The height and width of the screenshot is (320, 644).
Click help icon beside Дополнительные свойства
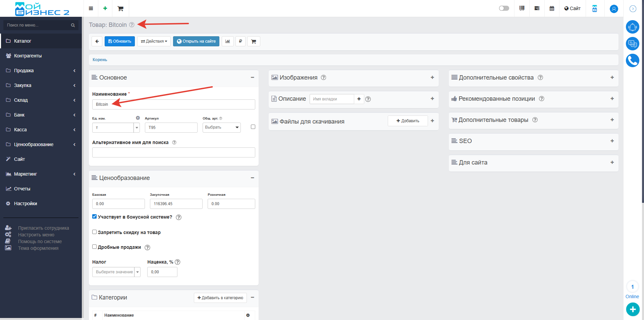tap(540, 78)
